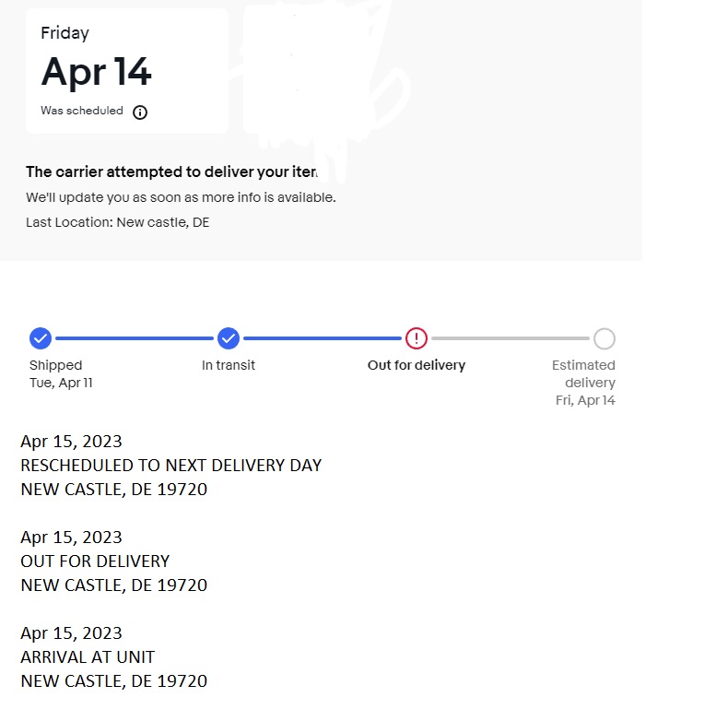Click the empty Estimated delivery circle
728x721 pixels.
(605, 338)
